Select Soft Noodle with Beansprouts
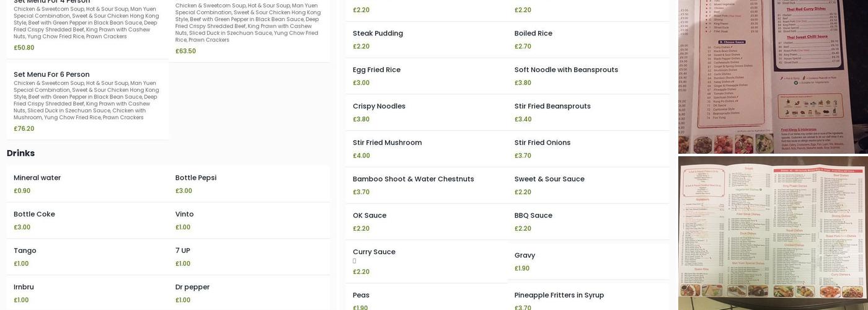Image resolution: width=868 pixels, height=310 pixels. coord(565,70)
